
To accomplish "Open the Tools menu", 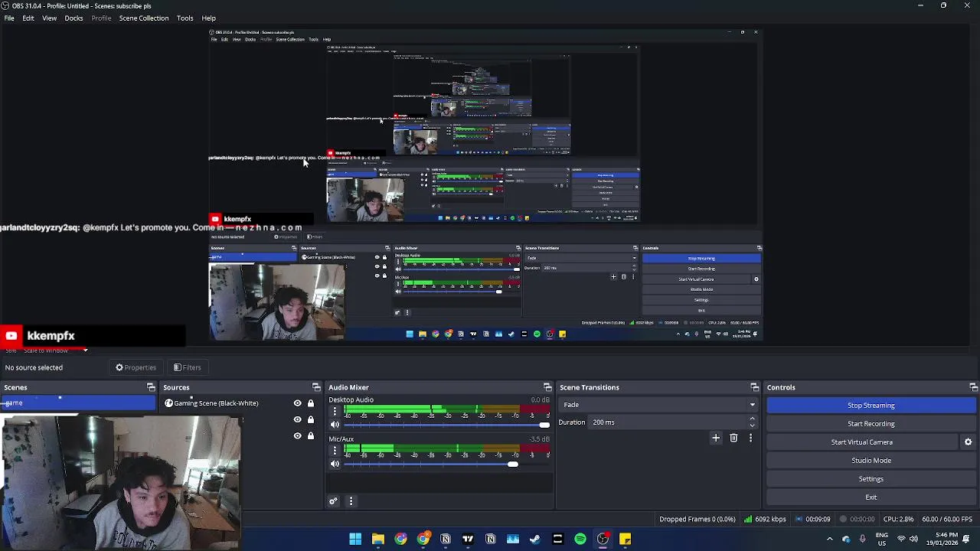I will click(x=185, y=18).
